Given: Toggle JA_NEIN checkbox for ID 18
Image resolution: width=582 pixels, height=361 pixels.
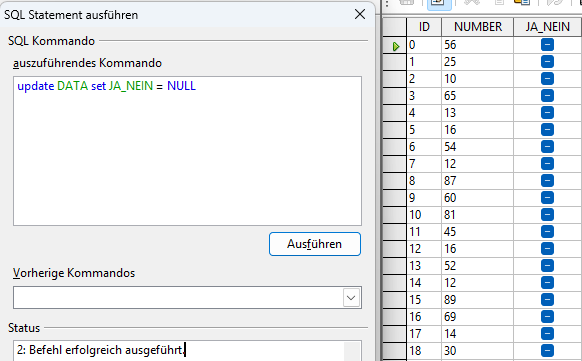Looking at the screenshot, I should tap(547, 351).
